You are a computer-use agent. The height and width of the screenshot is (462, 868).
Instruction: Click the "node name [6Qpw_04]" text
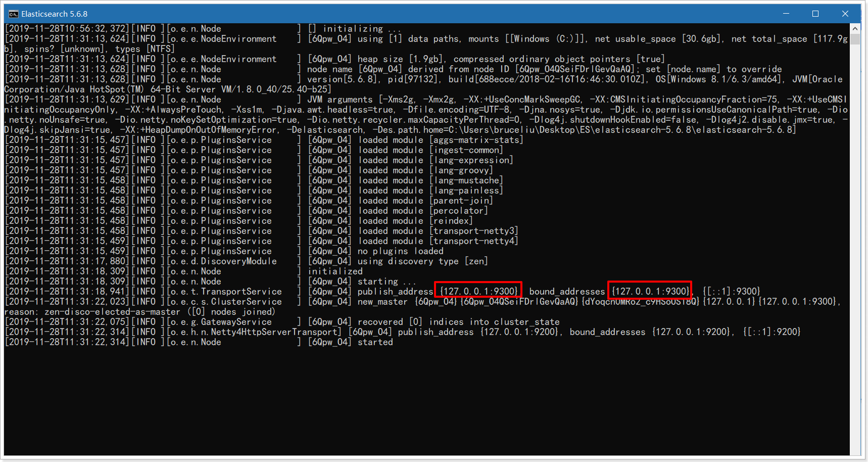point(355,69)
